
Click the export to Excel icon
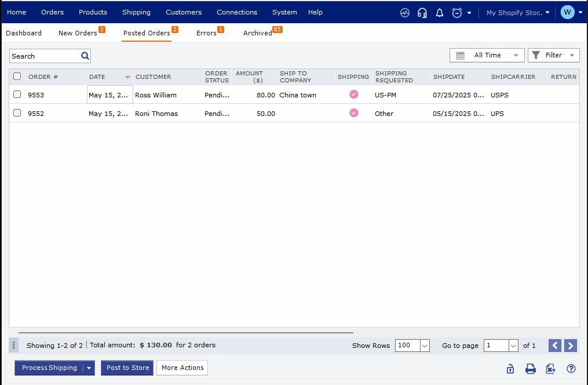[x=550, y=369]
